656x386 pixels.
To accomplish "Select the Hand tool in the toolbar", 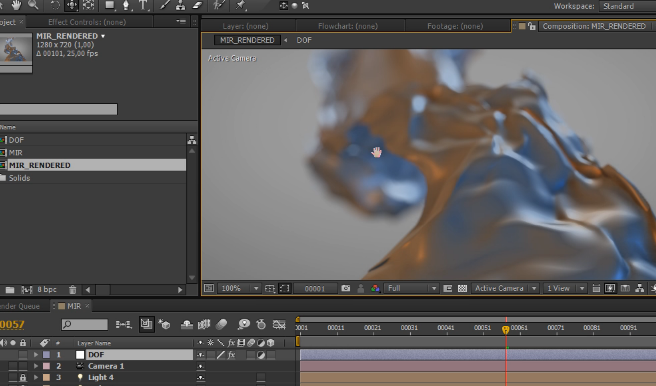I will point(16,5).
